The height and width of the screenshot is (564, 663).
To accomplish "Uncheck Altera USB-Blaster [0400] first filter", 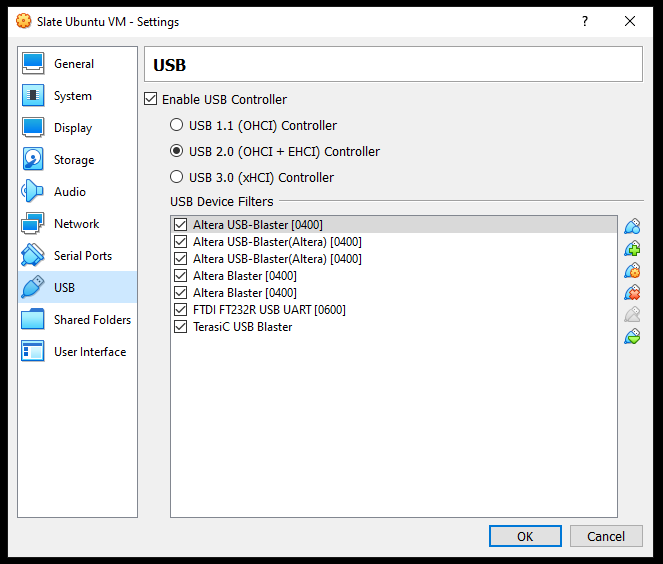I will point(181,225).
